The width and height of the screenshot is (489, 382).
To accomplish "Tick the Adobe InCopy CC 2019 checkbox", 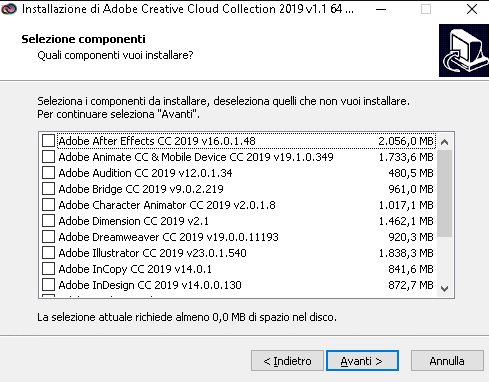I will [x=48, y=269].
